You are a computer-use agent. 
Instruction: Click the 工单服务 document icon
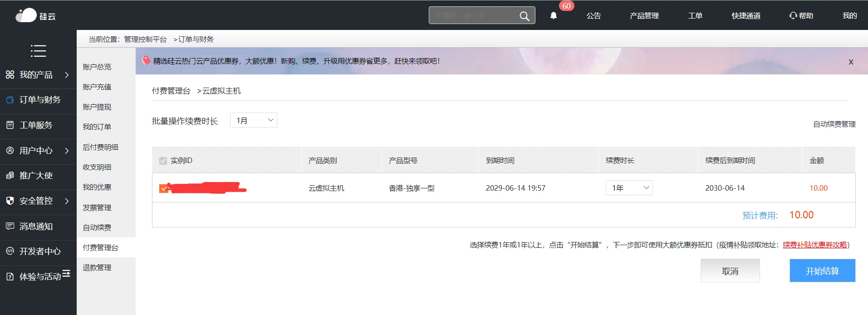click(x=10, y=125)
